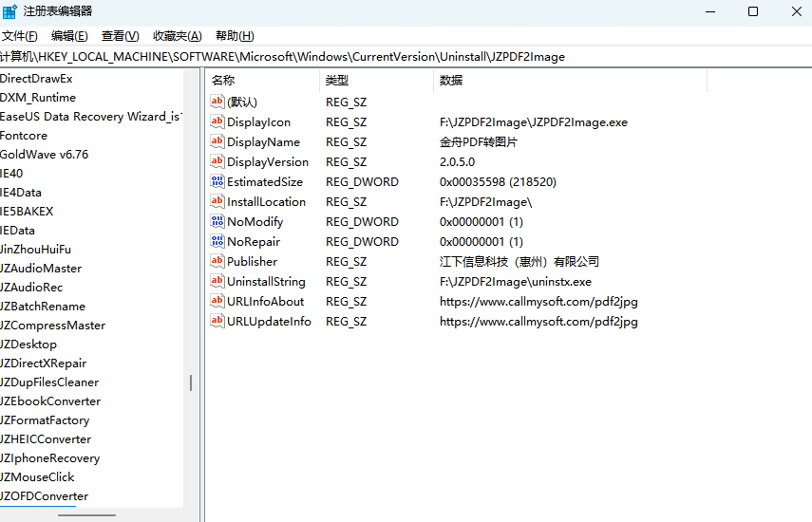Select the GoldWave v6.76 key

(44, 154)
